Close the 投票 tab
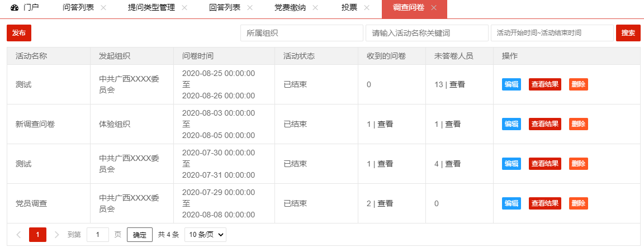This screenshot has width=644, height=252. coord(367,8)
